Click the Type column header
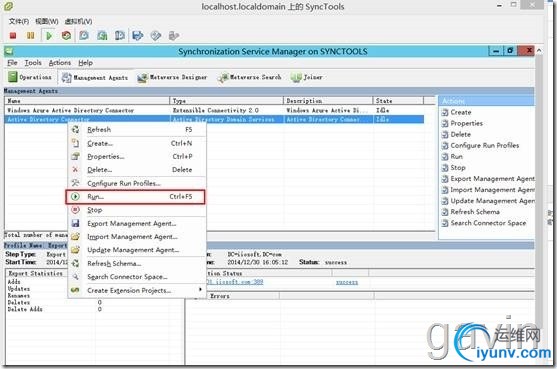The width and height of the screenshot is (557, 369). [x=227, y=101]
